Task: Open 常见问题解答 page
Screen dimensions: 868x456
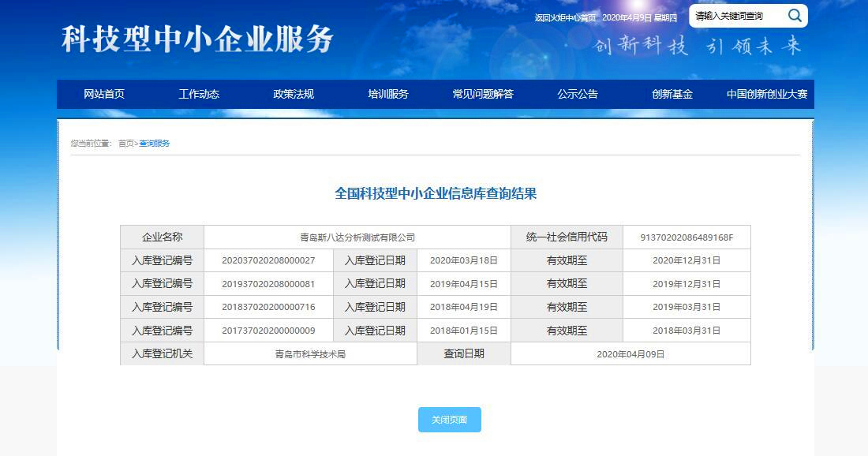Action: click(483, 94)
